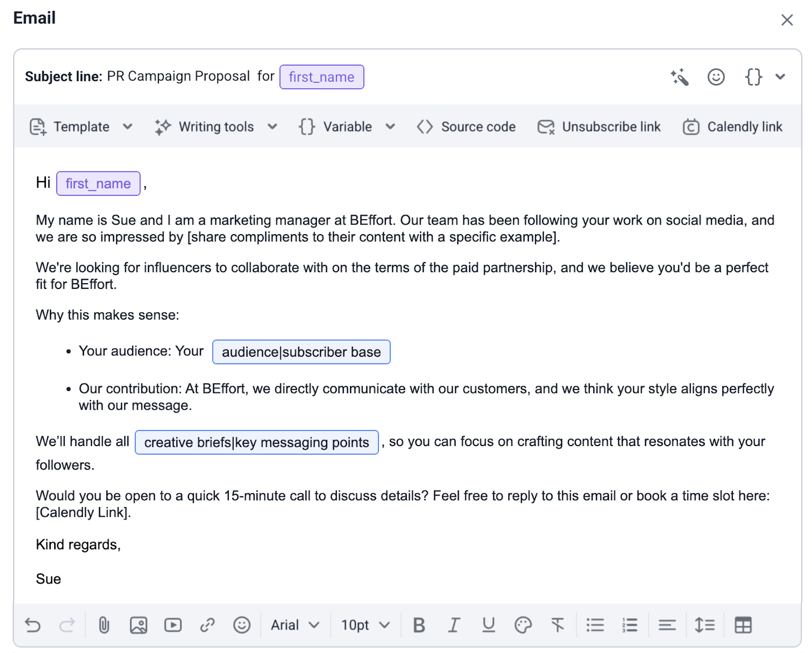Open emoji picker in bottom toolbar

tap(241, 625)
